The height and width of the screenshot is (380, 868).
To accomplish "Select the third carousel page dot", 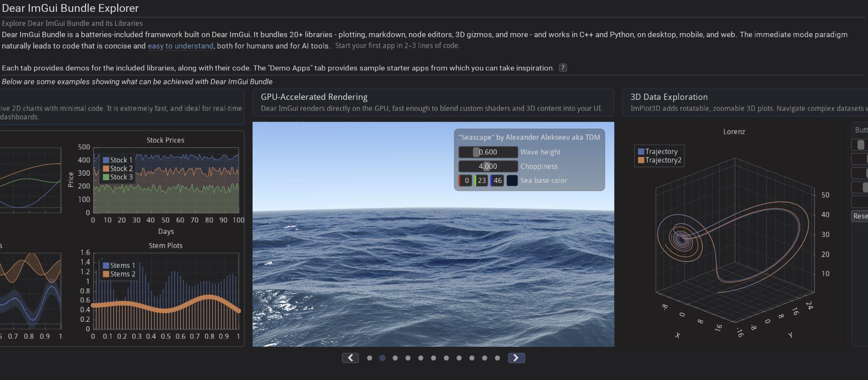I will click(395, 358).
